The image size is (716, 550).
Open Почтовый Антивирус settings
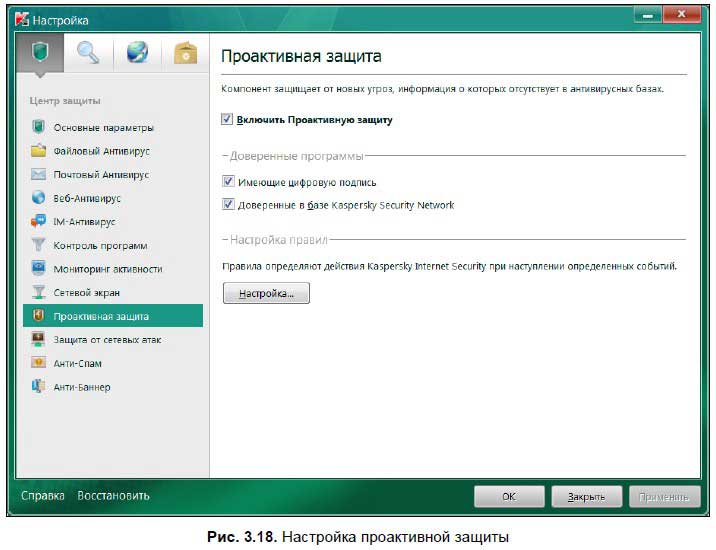113,175
